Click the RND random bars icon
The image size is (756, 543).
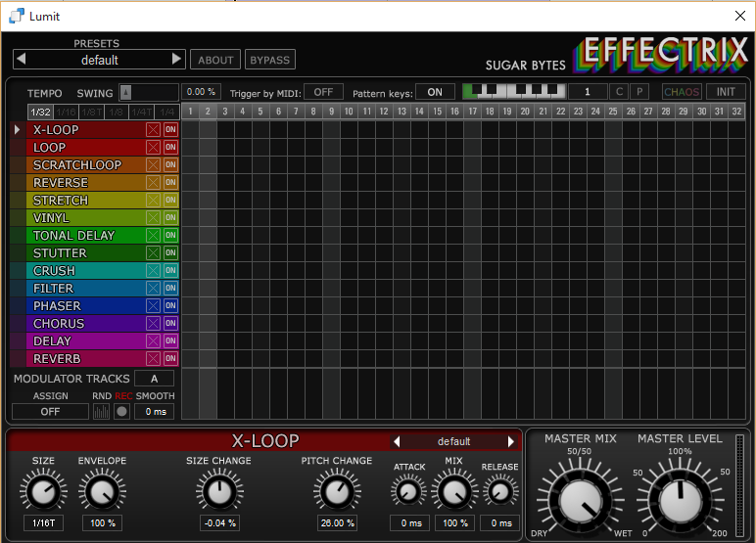102,412
